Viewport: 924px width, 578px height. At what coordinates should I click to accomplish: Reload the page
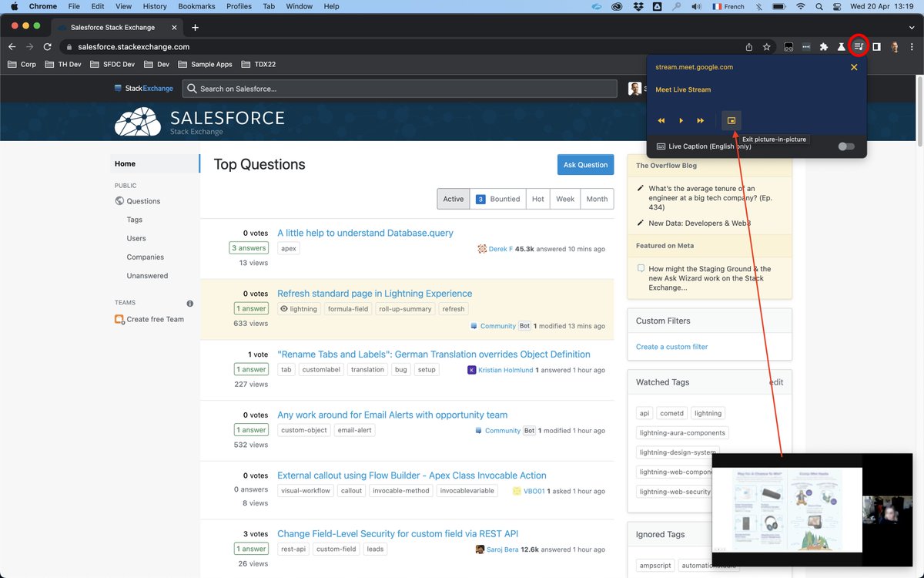point(48,47)
